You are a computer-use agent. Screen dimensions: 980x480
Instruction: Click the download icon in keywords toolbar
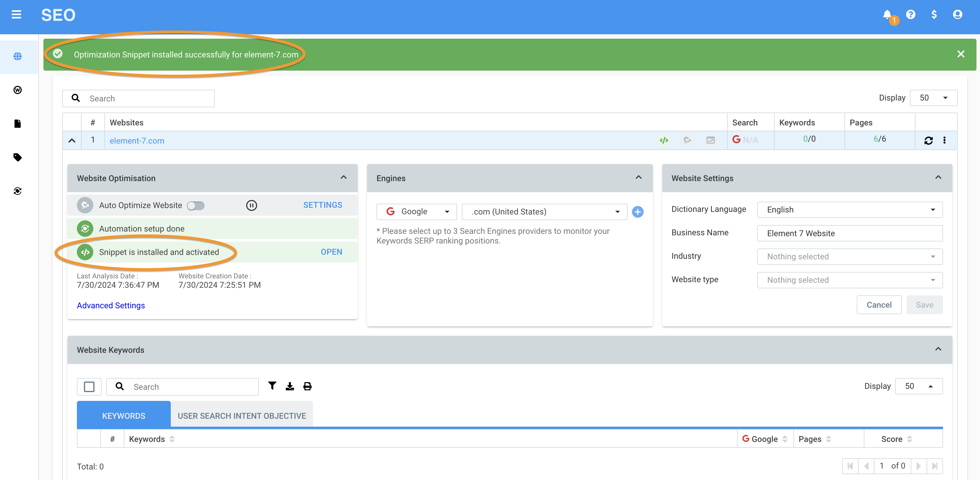[x=290, y=386]
